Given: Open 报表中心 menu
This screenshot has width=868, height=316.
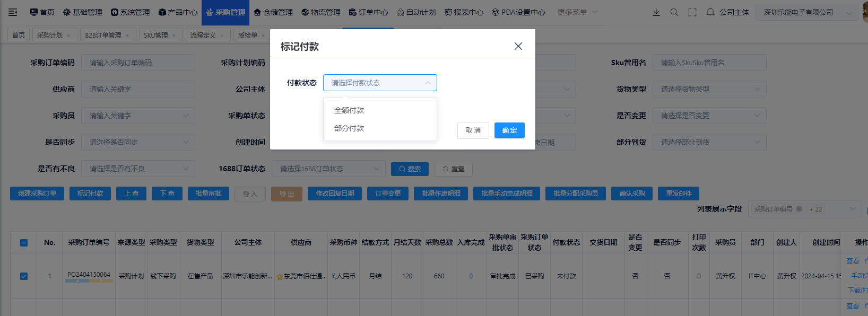Looking at the screenshot, I should 464,12.
